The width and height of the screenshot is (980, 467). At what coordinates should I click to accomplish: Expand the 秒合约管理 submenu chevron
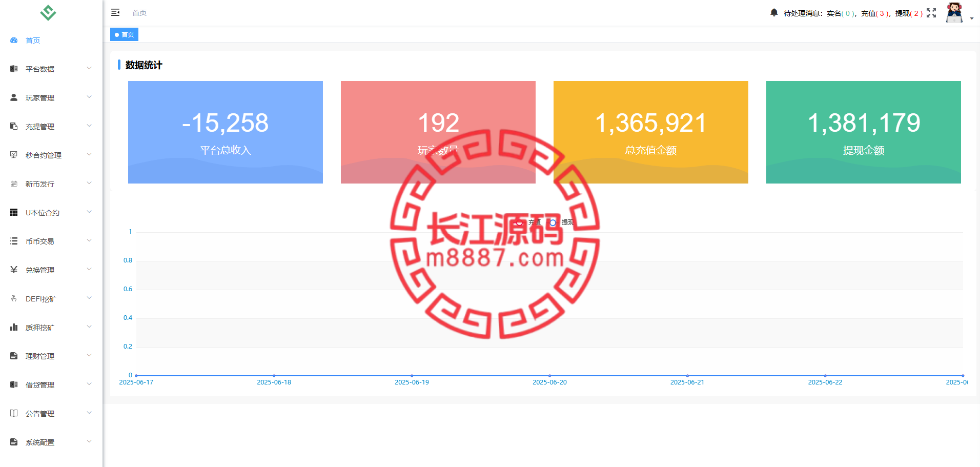click(x=89, y=154)
